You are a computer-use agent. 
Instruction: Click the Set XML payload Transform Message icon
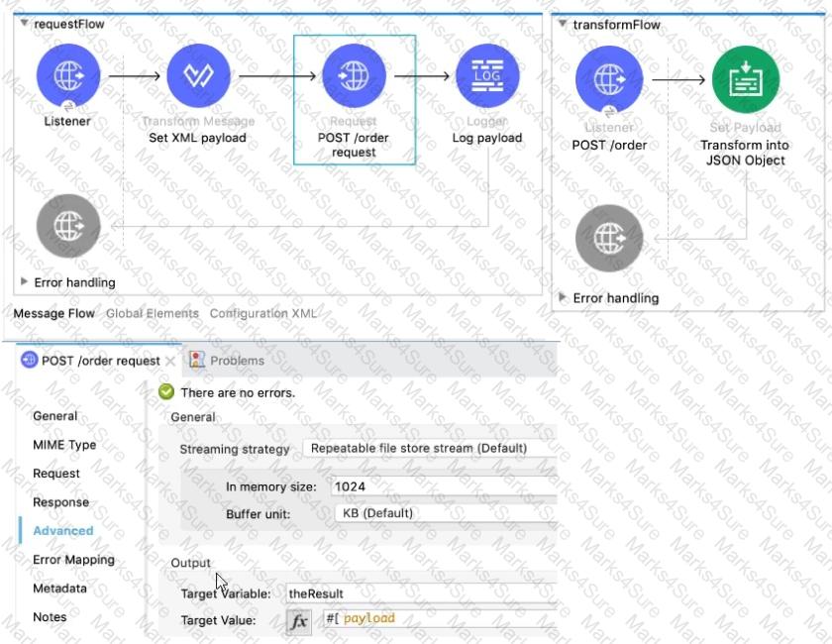[197, 74]
